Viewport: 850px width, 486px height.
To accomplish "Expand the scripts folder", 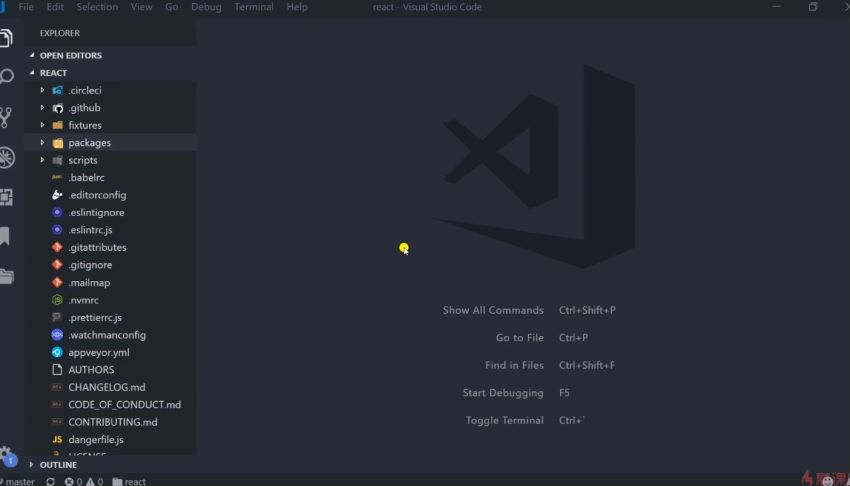I will 82,160.
